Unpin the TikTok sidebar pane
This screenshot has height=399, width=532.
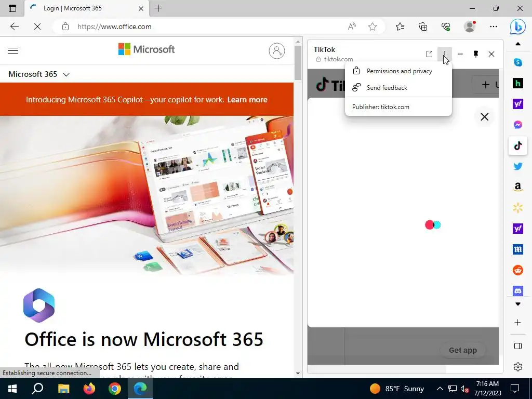click(x=476, y=54)
